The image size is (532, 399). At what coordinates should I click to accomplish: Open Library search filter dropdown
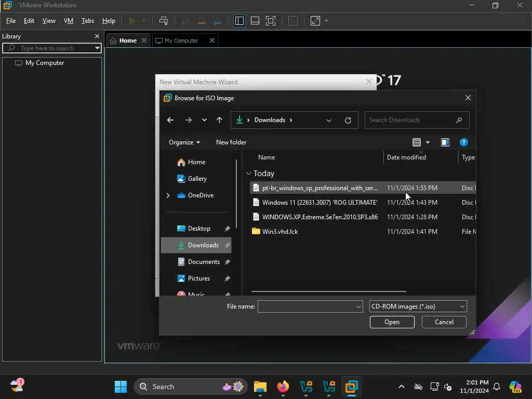[97, 48]
